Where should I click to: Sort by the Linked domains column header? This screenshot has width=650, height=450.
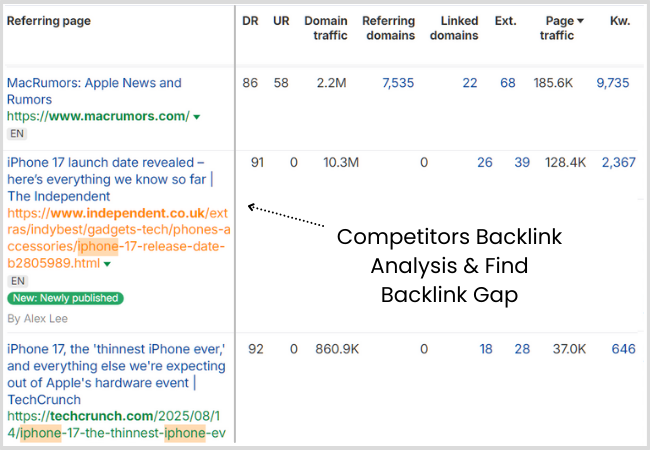[454, 28]
